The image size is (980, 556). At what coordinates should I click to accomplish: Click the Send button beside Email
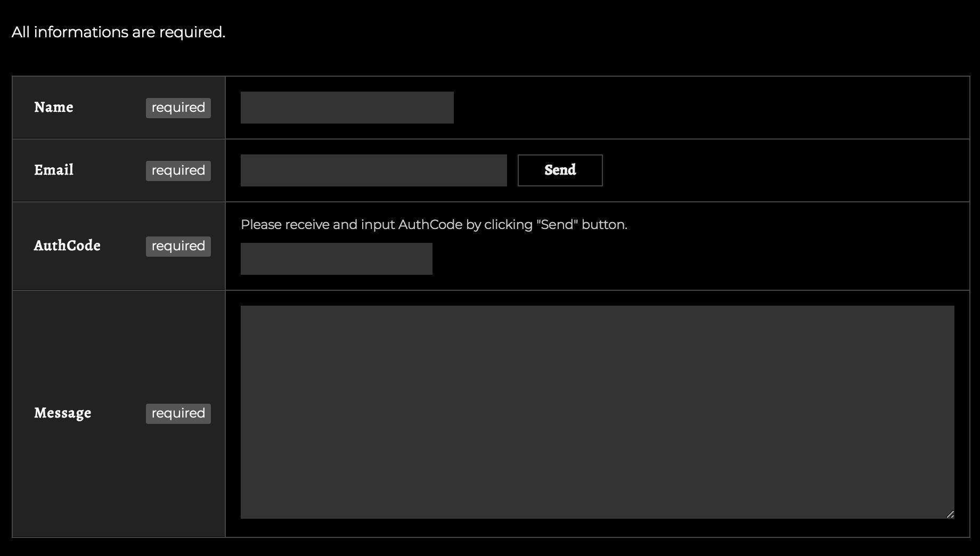560,170
